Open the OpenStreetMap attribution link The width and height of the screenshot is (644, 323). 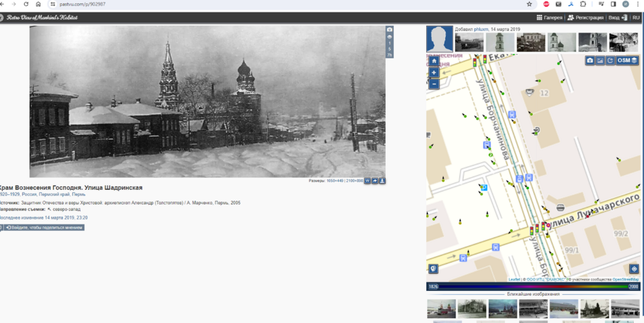625,279
